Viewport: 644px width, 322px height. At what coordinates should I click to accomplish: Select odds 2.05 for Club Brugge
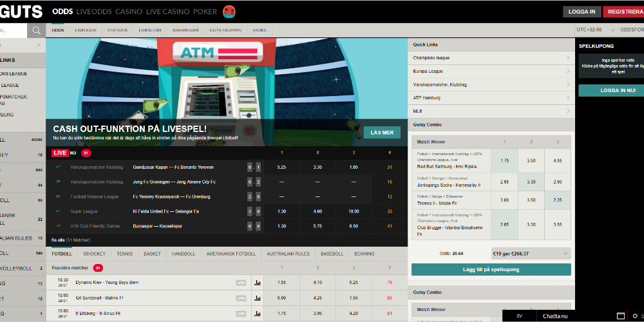(x=505, y=225)
